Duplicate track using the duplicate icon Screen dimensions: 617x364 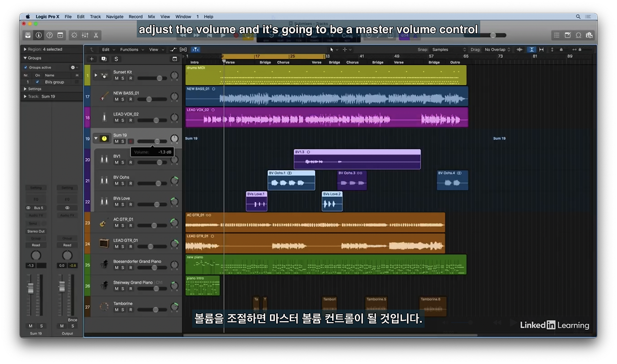click(x=104, y=59)
